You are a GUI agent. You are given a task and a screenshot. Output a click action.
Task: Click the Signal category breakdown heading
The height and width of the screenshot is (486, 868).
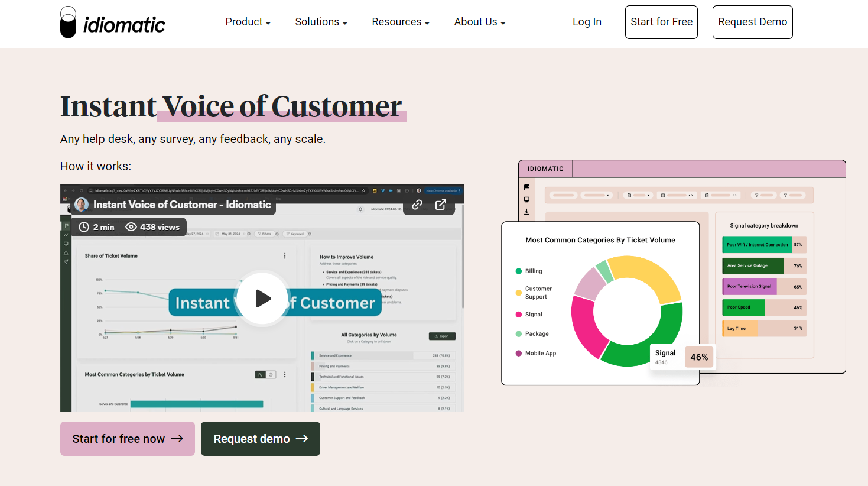pos(764,226)
